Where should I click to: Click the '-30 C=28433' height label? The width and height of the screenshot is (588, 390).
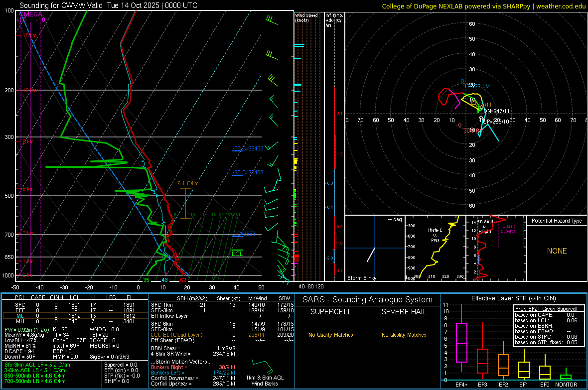[x=248, y=148]
